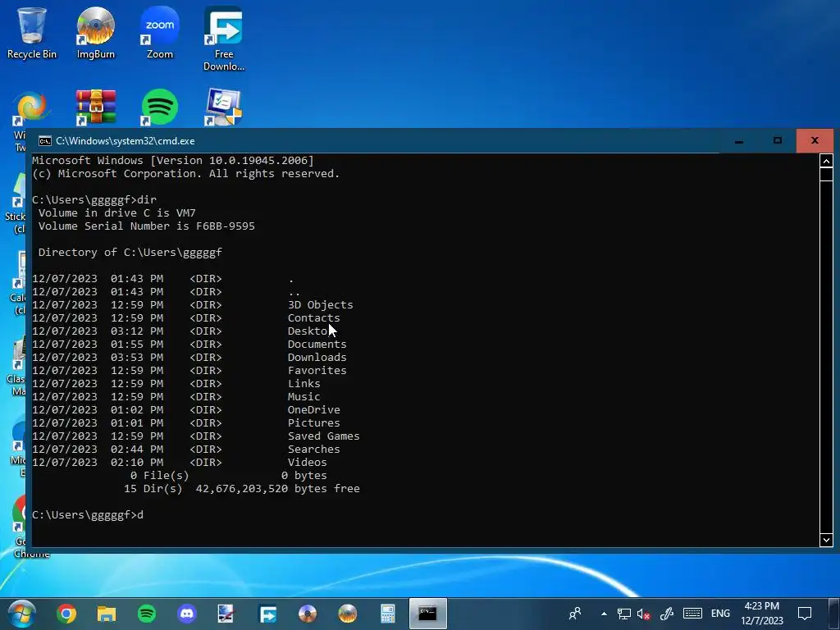
Task: Open the Zoom desktop shortcut
Action: pyautogui.click(x=160, y=33)
